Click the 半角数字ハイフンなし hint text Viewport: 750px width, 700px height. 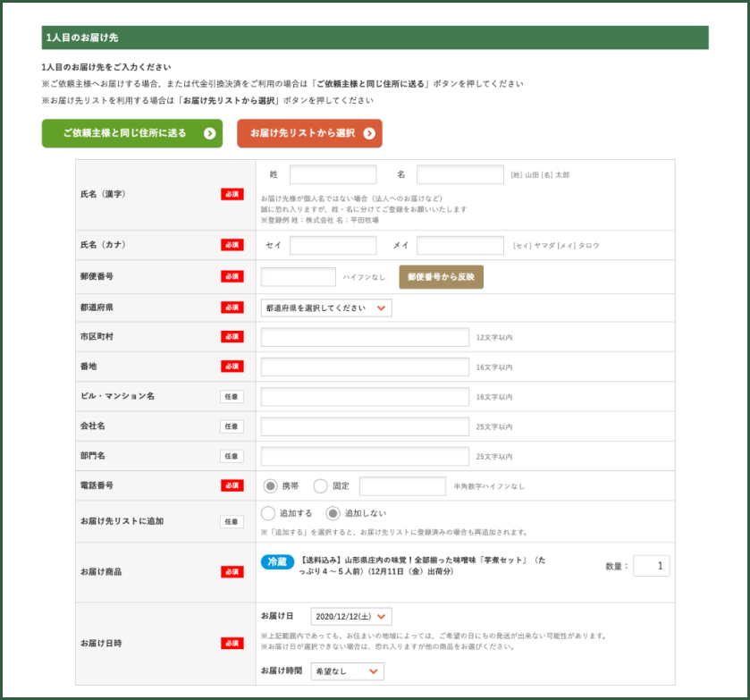tap(489, 486)
